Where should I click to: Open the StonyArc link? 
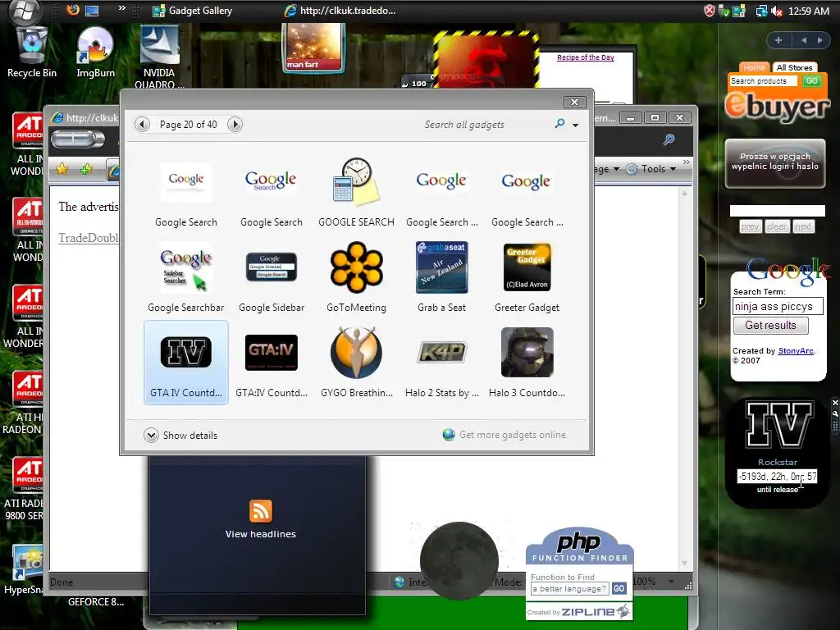click(796, 351)
